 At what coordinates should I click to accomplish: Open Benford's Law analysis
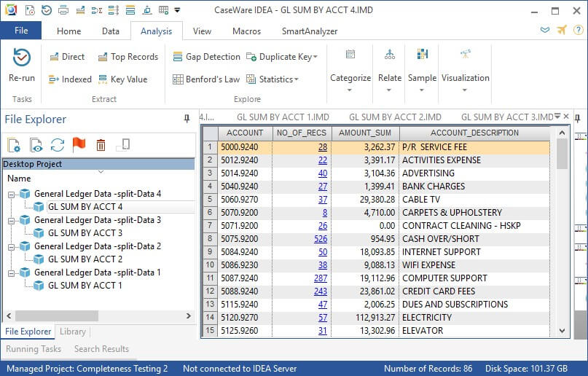206,79
